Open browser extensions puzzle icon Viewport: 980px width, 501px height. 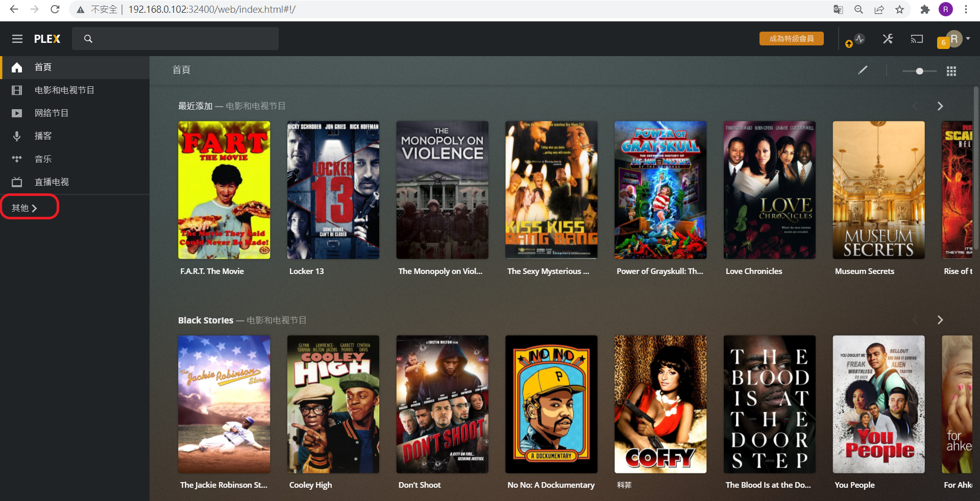click(x=925, y=9)
